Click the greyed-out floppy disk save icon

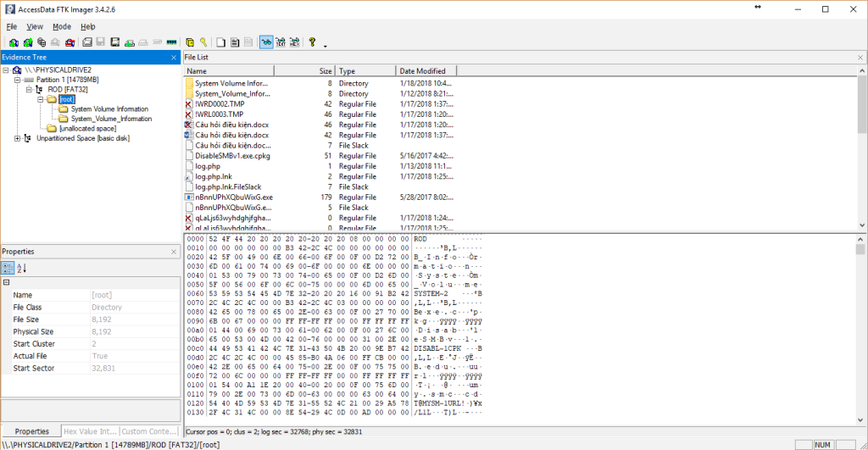point(101,42)
